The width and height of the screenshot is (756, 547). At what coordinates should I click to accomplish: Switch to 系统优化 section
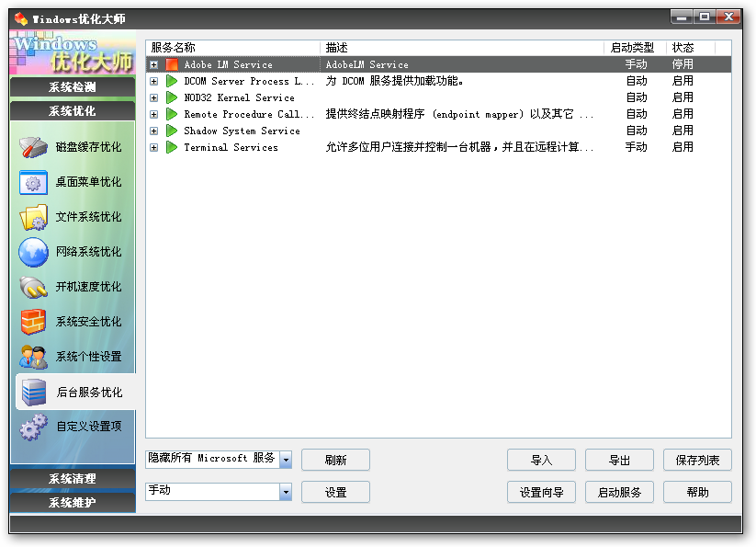[73, 111]
